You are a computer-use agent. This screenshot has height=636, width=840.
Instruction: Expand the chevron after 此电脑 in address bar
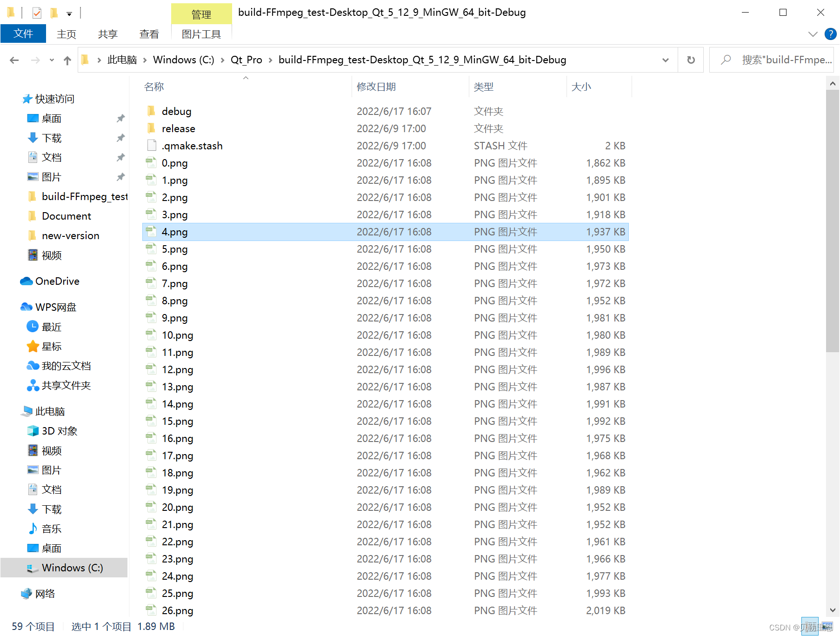tap(145, 60)
